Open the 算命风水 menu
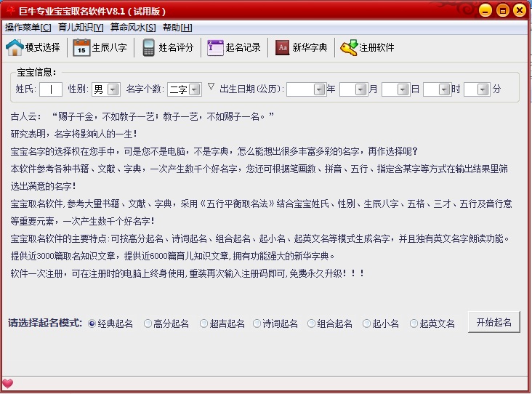Screen dimensions: 532x394 coord(133,28)
